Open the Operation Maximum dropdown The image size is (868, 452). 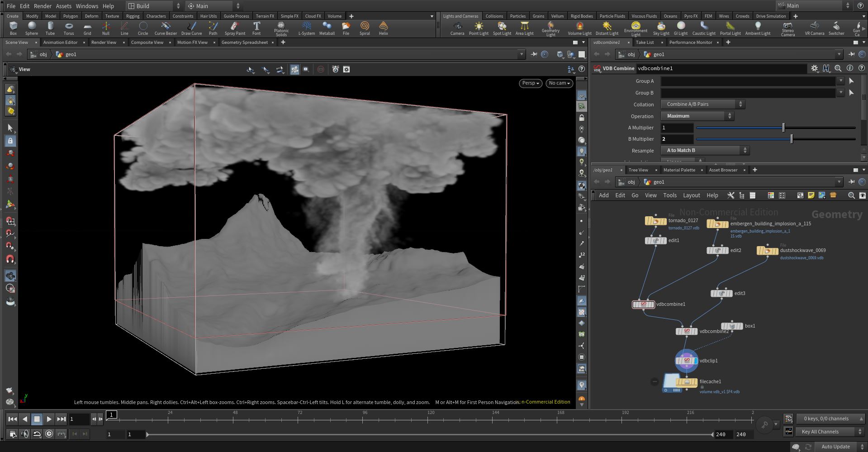point(697,116)
